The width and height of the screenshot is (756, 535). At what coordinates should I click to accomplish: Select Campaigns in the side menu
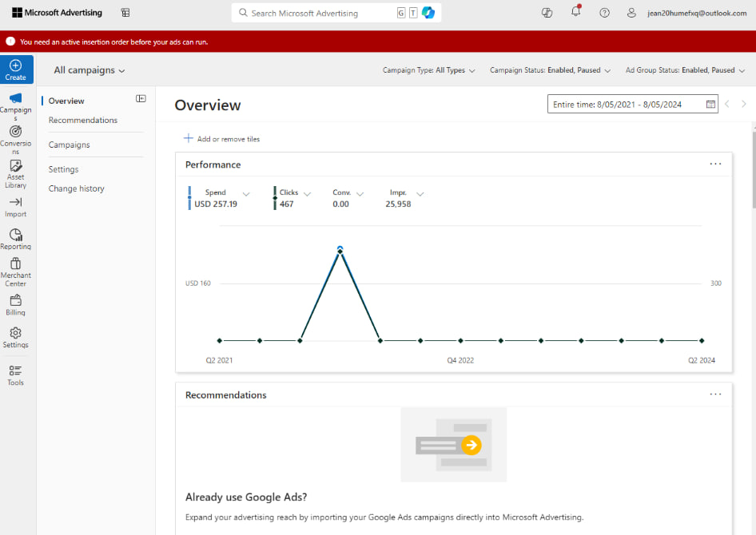click(x=69, y=145)
